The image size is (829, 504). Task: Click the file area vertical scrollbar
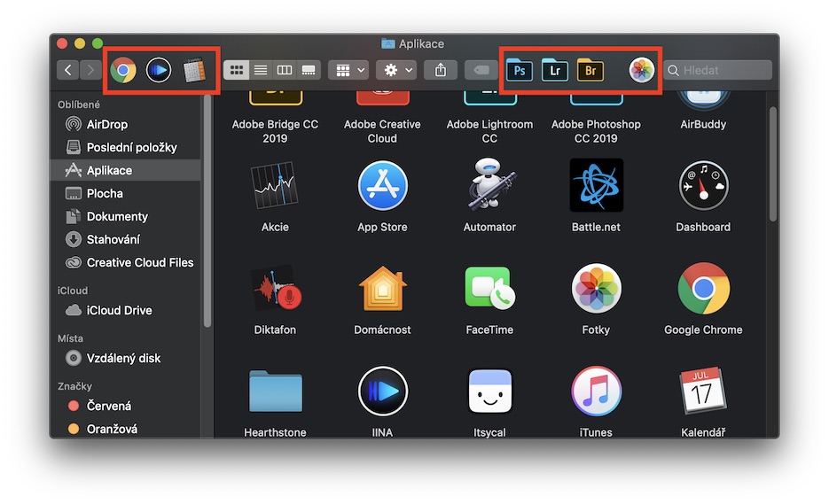click(772, 164)
